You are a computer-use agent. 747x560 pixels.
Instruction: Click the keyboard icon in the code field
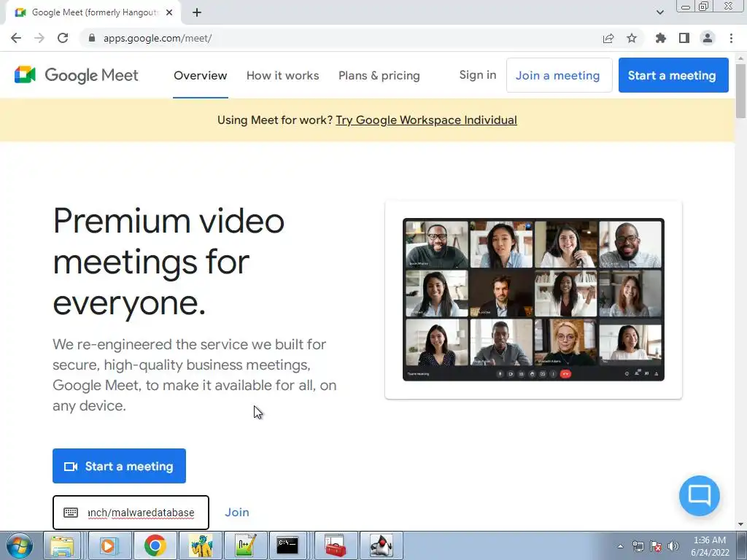tap(71, 513)
